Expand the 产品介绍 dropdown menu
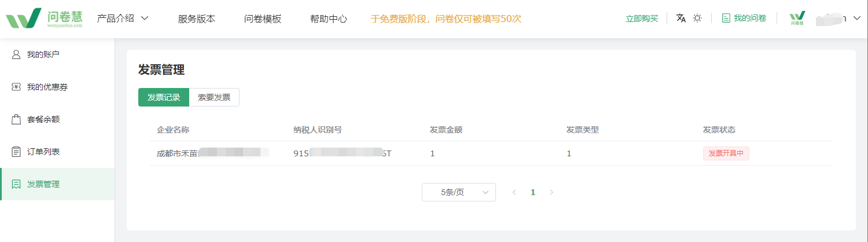868x242 pixels. [123, 18]
